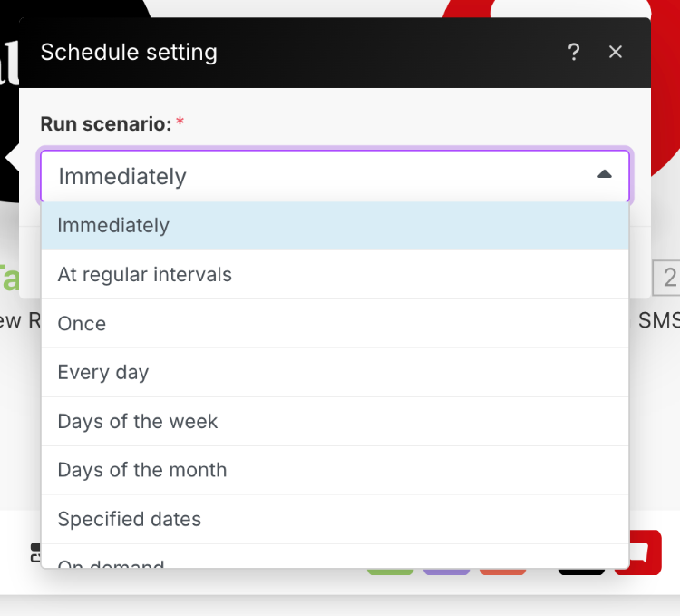The image size is (680, 616).
Task: Click the Schedule setting title bar
Action: point(335,53)
